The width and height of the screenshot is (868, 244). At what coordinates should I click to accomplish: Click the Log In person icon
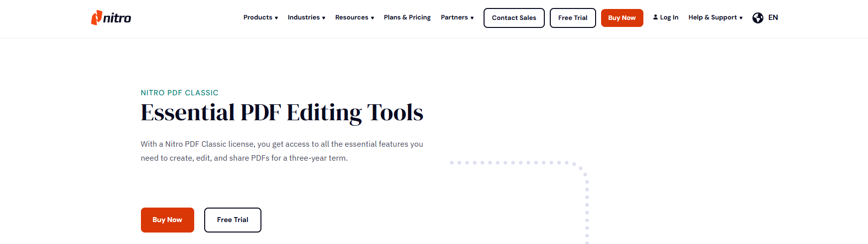pos(655,17)
